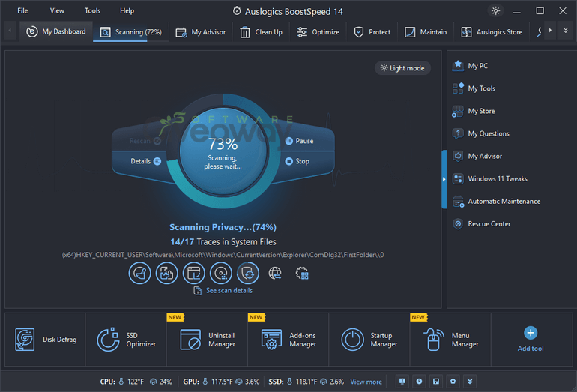Click the disabled Rescan button
577x392 pixels.
[x=145, y=141]
